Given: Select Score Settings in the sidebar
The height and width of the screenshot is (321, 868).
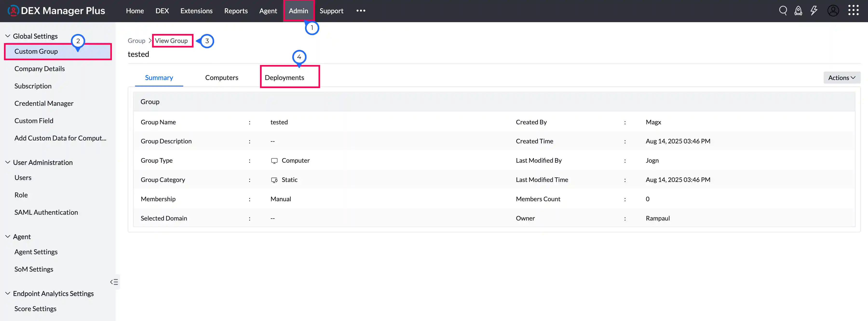Looking at the screenshot, I should tap(35, 308).
